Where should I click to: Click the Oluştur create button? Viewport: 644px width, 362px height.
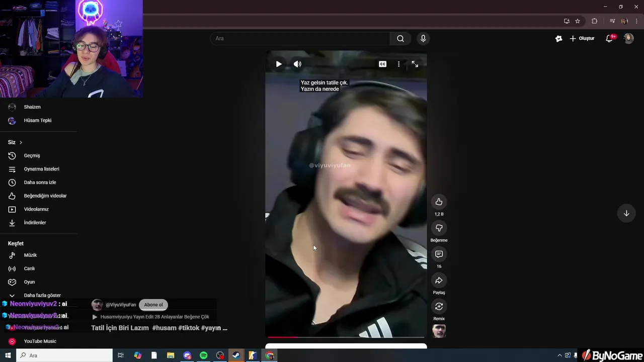point(582,38)
